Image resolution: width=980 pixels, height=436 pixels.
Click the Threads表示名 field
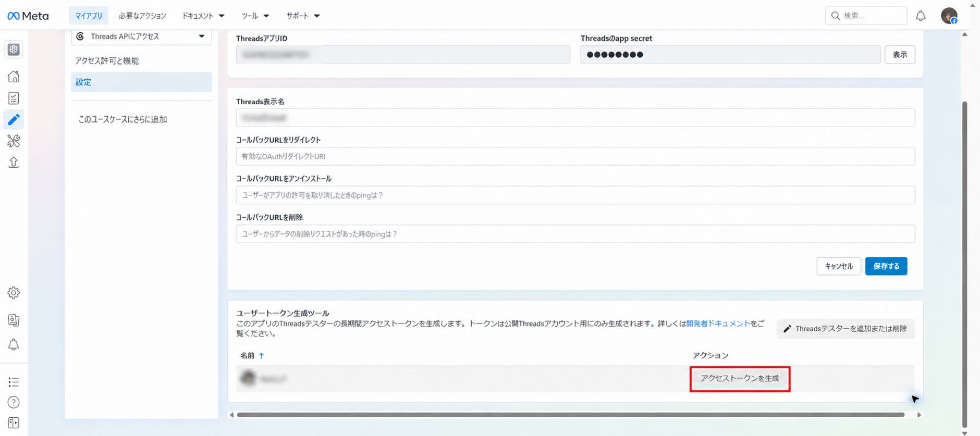[x=575, y=118]
